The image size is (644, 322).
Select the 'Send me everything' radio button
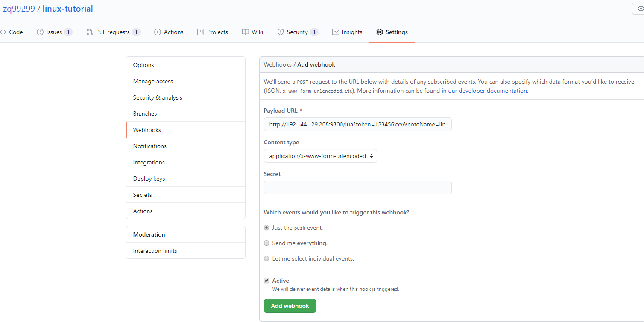point(266,243)
